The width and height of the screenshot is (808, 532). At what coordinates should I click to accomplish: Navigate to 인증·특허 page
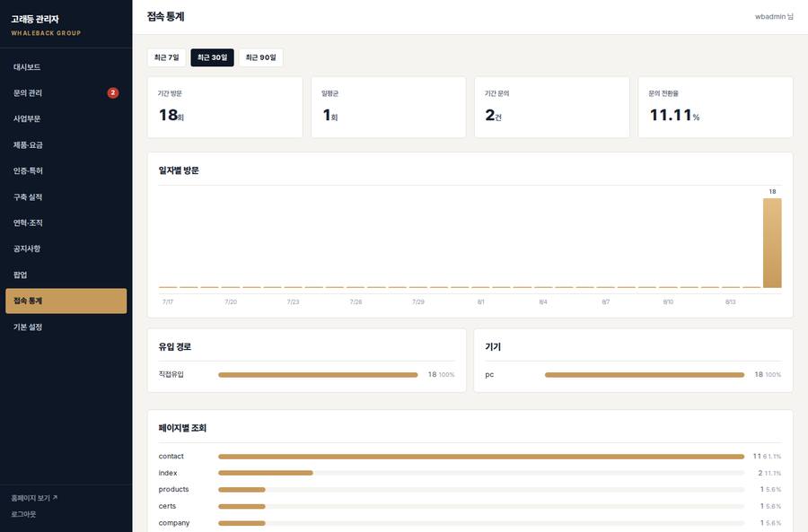tap(66, 170)
